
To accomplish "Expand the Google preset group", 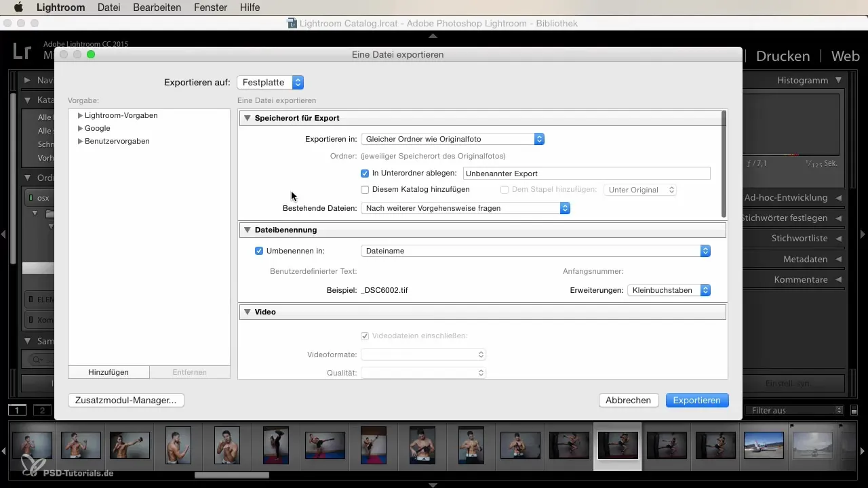I will (80, 129).
